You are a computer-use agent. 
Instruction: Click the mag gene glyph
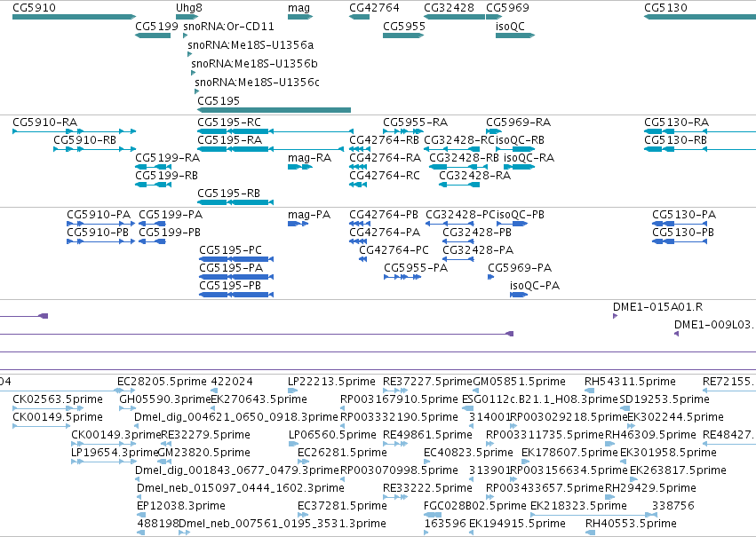(300, 17)
